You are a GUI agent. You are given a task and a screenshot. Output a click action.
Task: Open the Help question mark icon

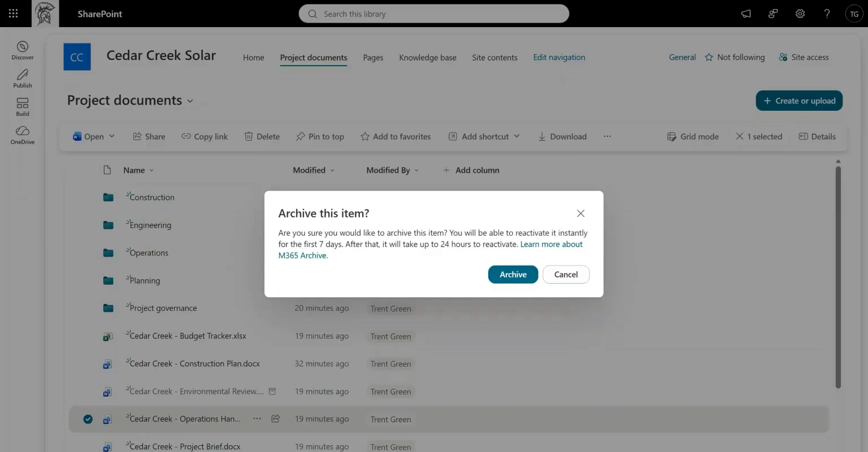(x=827, y=14)
